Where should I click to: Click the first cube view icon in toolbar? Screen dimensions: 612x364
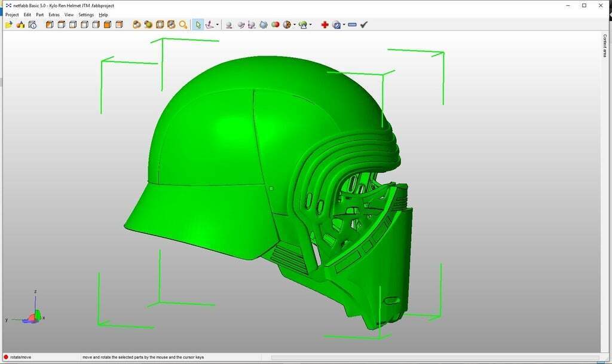tap(50, 25)
